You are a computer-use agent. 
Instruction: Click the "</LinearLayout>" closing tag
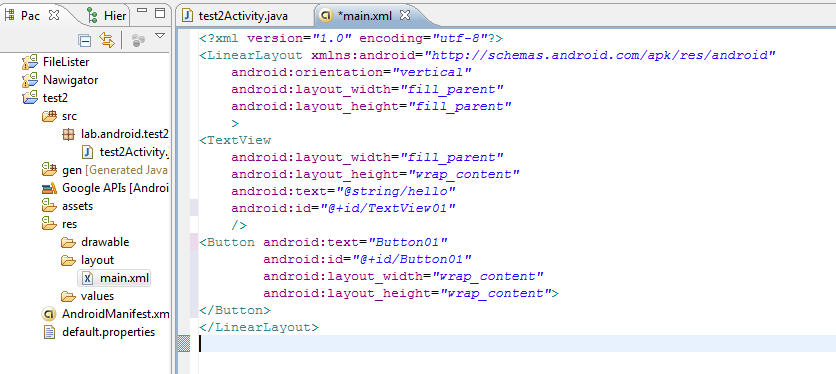coord(259,327)
